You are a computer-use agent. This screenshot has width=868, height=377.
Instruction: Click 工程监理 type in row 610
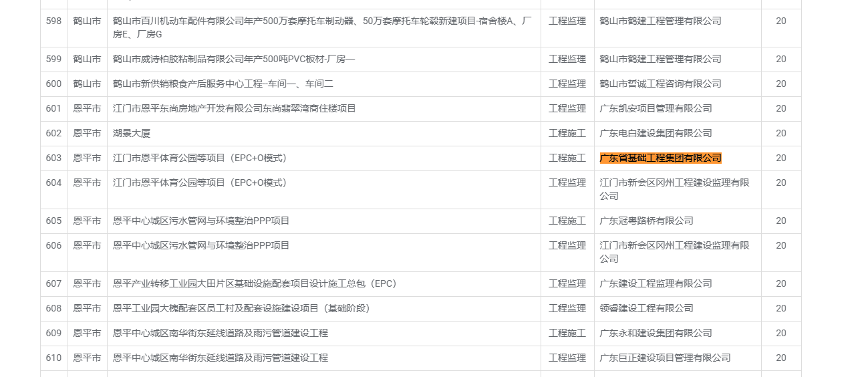click(567, 358)
